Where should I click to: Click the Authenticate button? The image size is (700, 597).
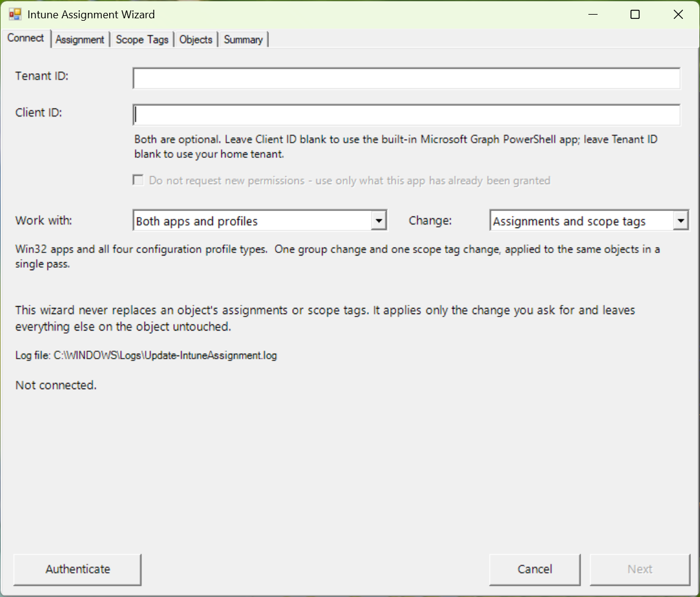77,570
